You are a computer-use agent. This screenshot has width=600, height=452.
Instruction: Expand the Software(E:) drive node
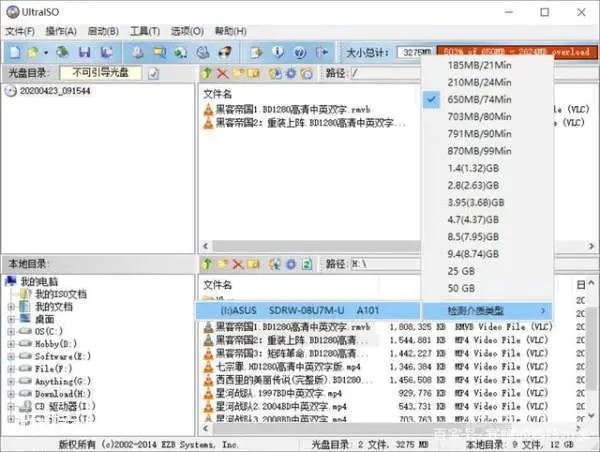[11, 356]
